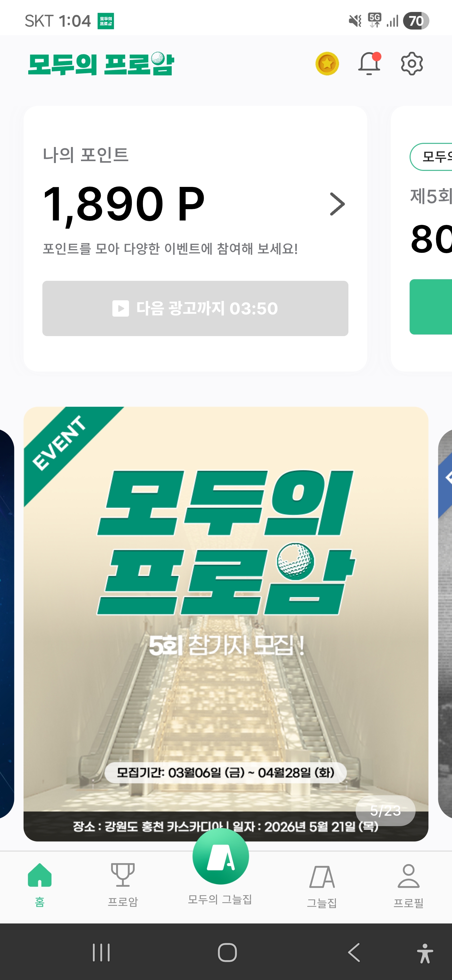Open the 모두의 프로암 5회 event banner
452x980 pixels.
point(226,624)
